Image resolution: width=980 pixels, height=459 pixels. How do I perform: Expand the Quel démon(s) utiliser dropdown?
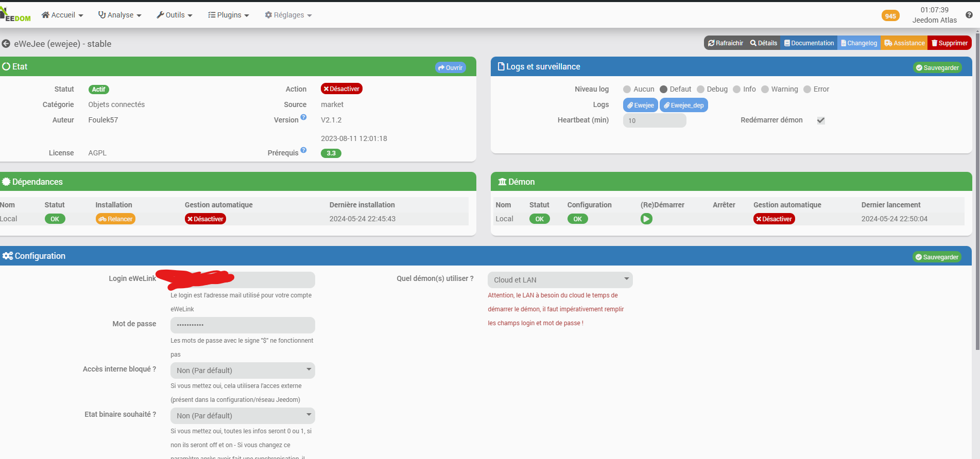[x=560, y=280]
